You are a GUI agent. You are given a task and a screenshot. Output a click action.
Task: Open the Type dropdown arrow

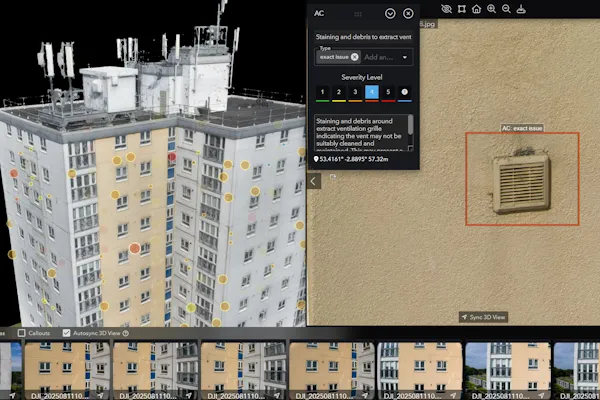tap(404, 57)
